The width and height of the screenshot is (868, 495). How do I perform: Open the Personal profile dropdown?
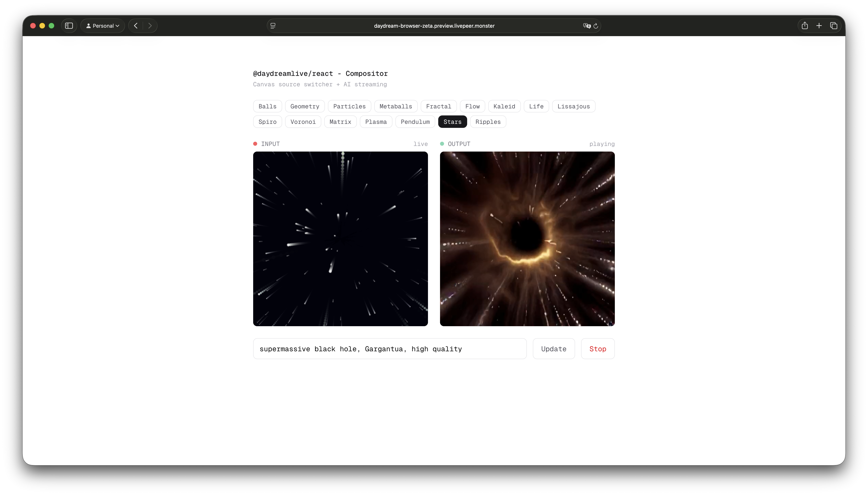102,25
